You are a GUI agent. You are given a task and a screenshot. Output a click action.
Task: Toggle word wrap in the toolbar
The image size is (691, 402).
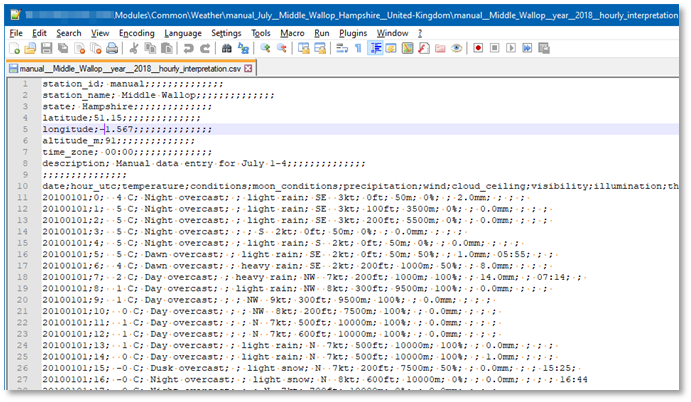click(340, 48)
